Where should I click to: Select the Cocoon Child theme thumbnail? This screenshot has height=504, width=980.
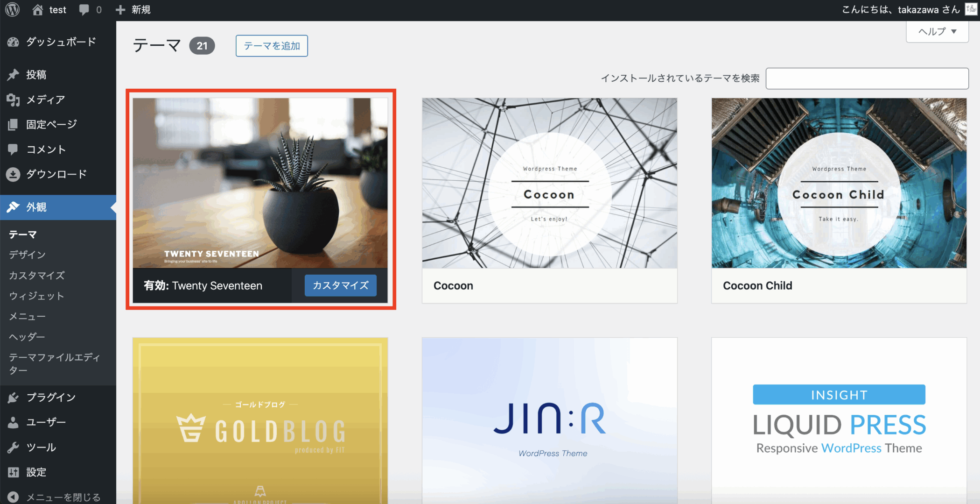pos(839,183)
